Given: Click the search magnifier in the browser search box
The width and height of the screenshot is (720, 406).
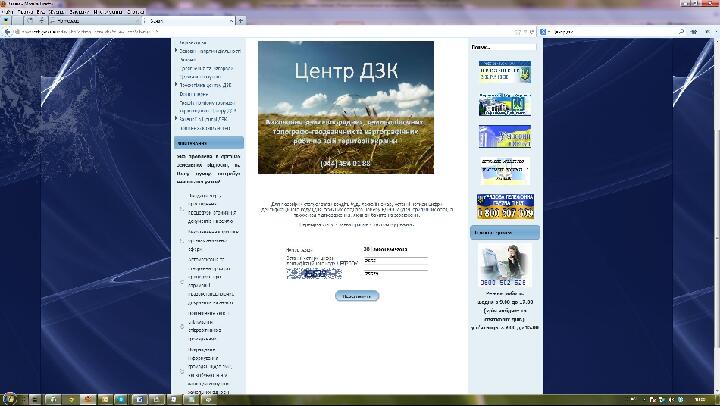Looking at the screenshot, I should [681, 32].
